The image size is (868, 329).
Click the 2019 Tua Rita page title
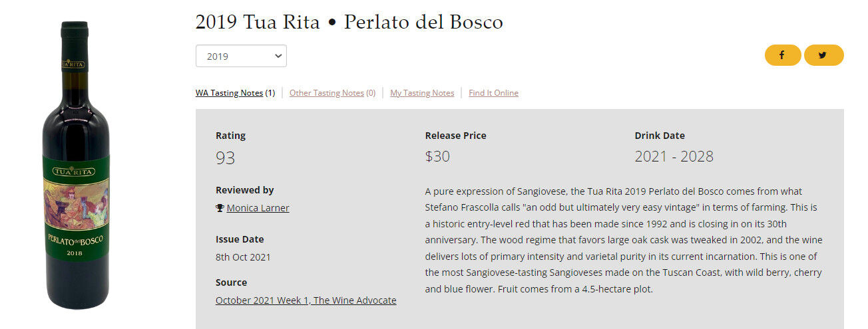(349, 22)
